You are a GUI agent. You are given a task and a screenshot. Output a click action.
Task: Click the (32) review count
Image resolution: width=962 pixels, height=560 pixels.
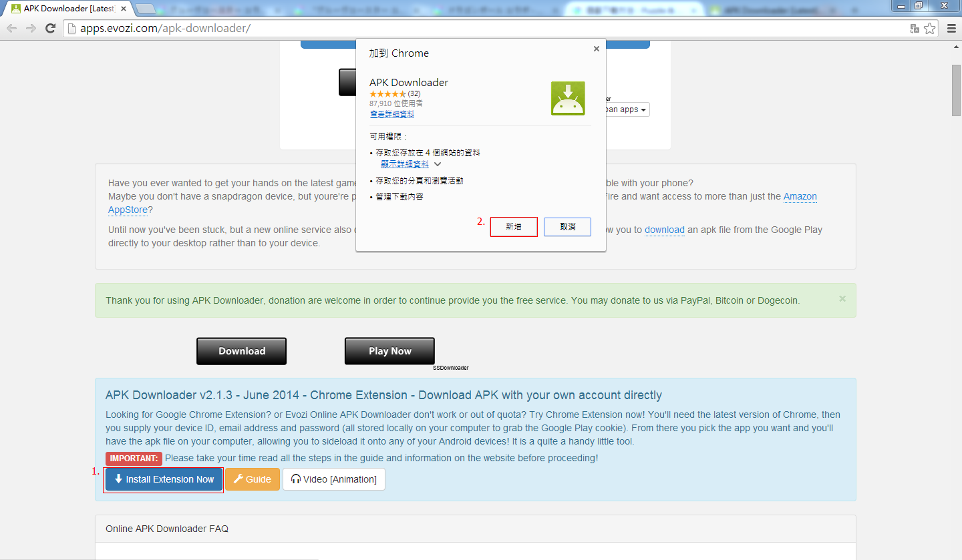pos(414,94)
